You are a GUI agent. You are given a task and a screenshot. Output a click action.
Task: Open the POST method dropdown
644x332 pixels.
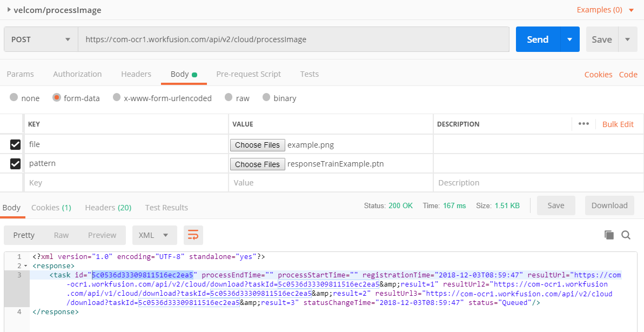41,39
